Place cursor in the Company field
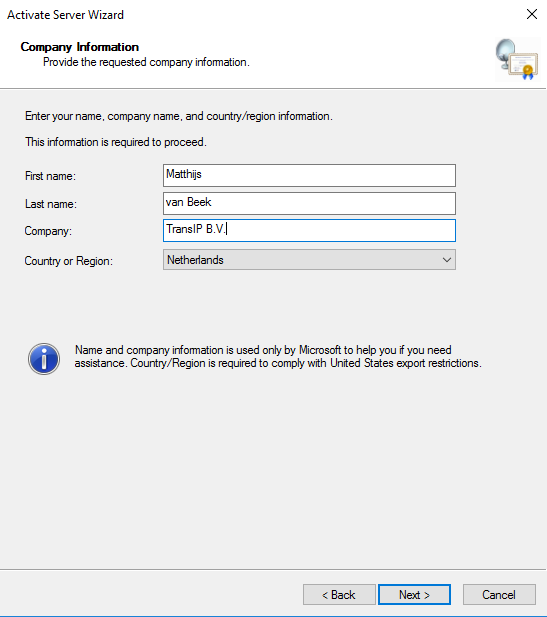 click(x=309, y=230)
